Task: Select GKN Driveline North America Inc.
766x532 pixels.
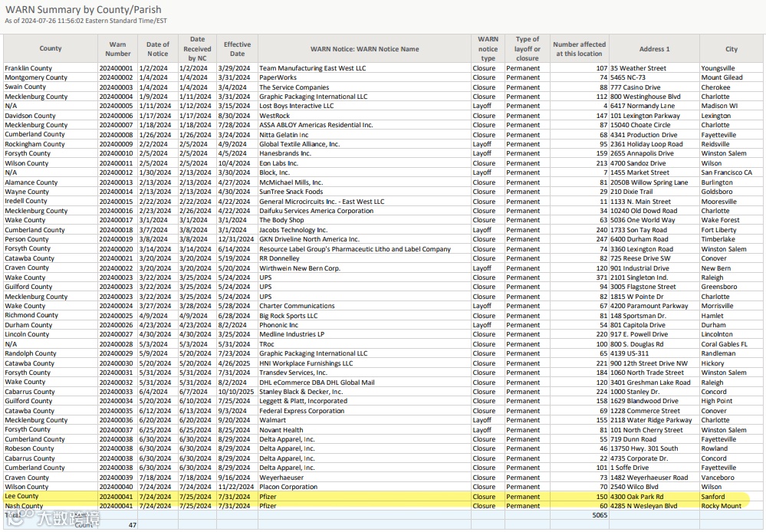Action: coord(309,239)
